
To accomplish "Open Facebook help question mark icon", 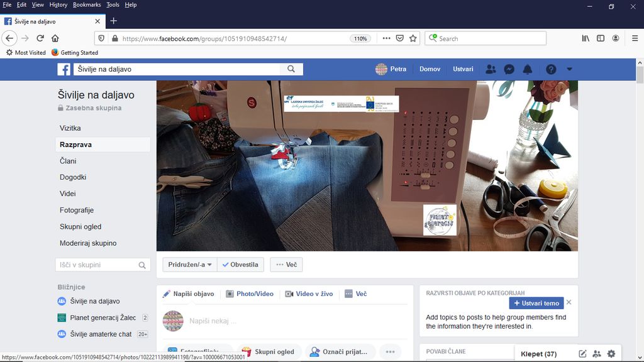I will coord(551,69).
